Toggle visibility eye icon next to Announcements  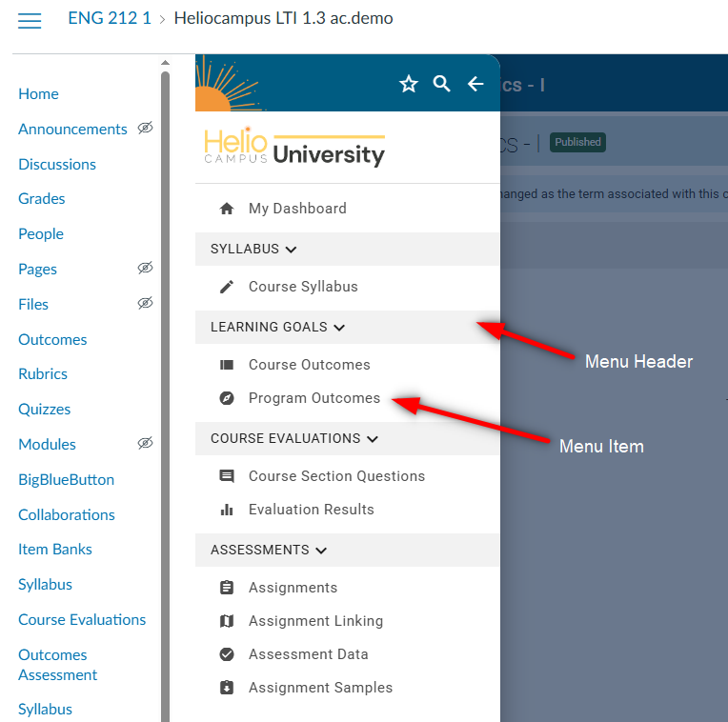point(145,128)
